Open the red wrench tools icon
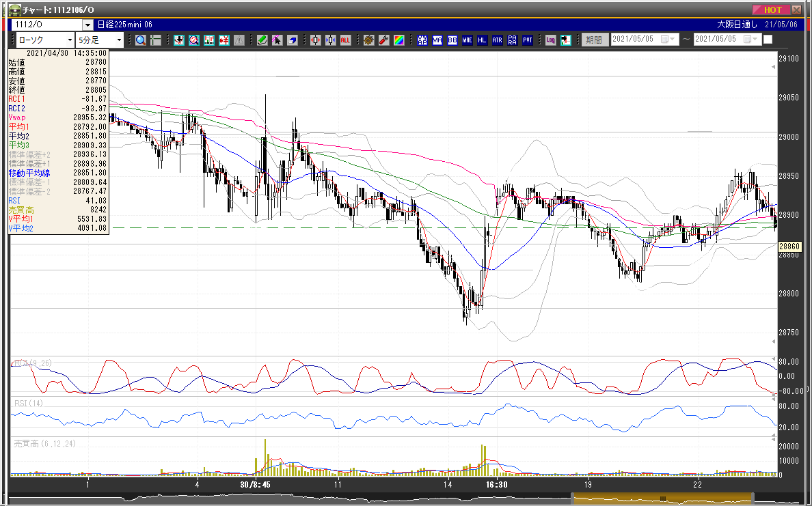Screen dimensions: 812x506 [x=383, y=40]
